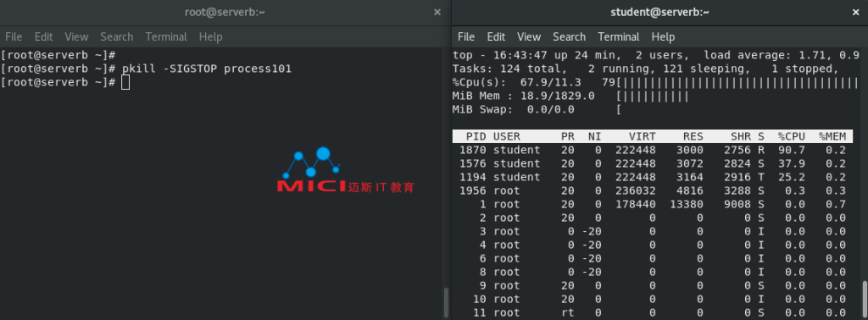Close the student@serverb terminal window

pos(856,12)
